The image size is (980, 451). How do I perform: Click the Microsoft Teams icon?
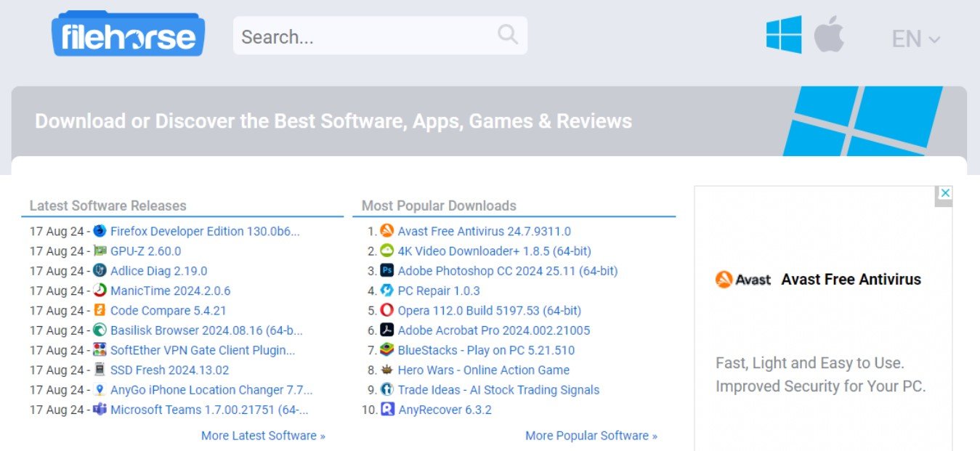pos(100,410)
